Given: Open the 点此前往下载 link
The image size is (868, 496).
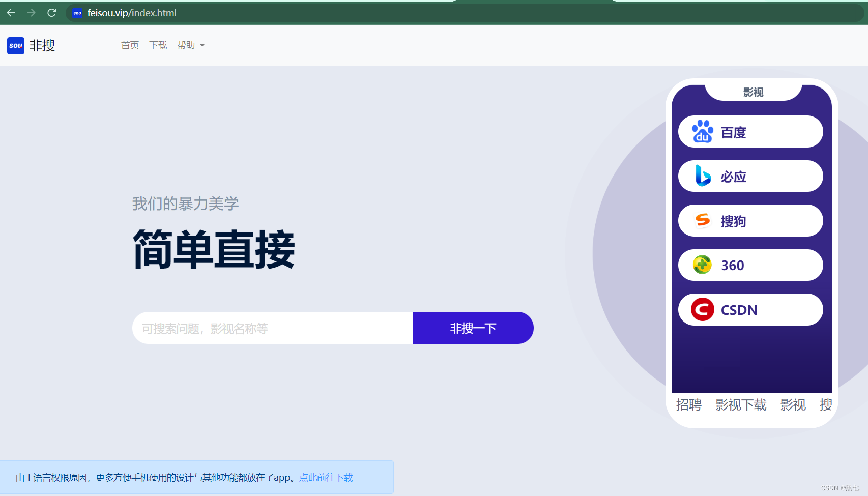Looking at the screenshot, I should pos(326,478).
